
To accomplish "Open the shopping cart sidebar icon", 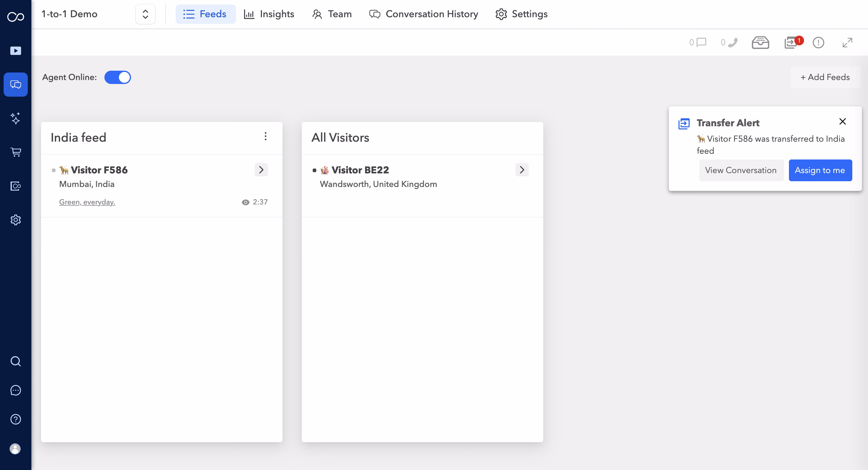I will tap(15, 152).
